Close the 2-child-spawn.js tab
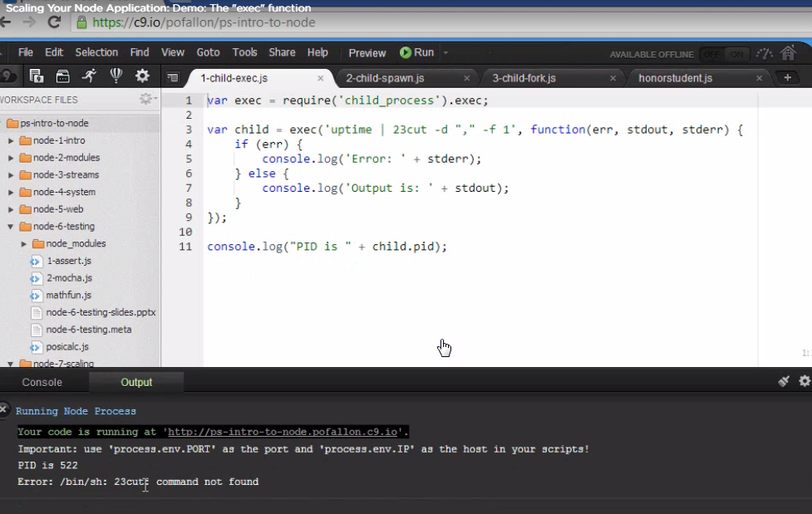 click(466, 78)
